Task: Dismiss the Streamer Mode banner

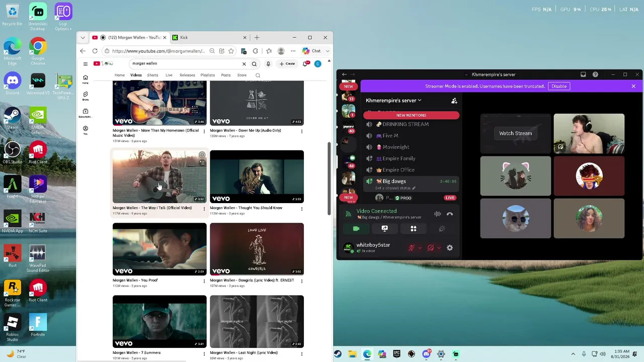Action: (633, 86)
